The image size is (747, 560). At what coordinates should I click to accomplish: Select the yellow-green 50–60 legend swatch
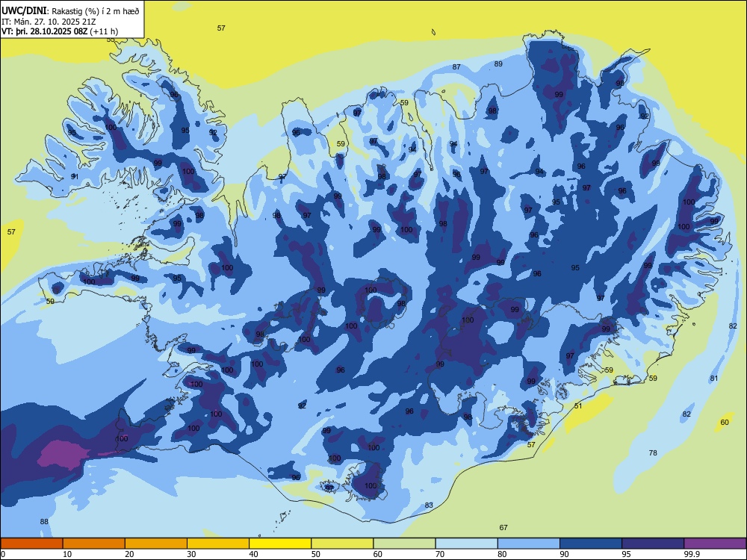(x=342, y=544)
